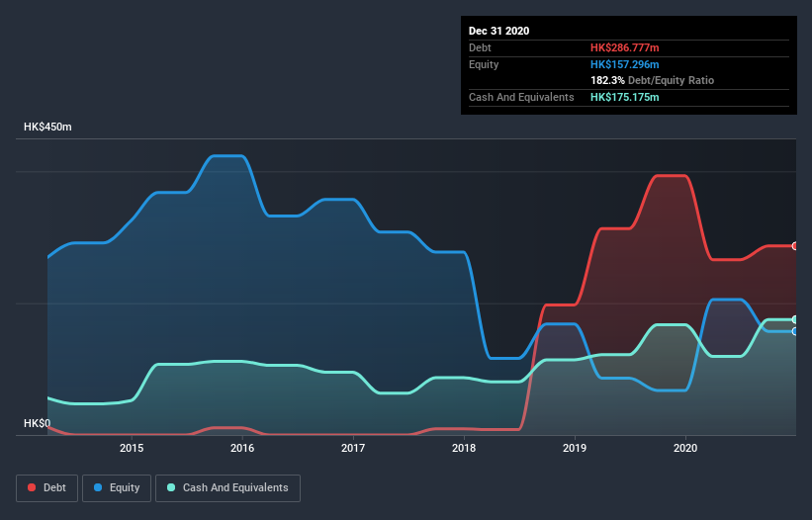Image resolution: width=812 pixels, height=520 pixels.
Task: Click the Cash And Equivalents tooltip label
Action: (521, 97)
